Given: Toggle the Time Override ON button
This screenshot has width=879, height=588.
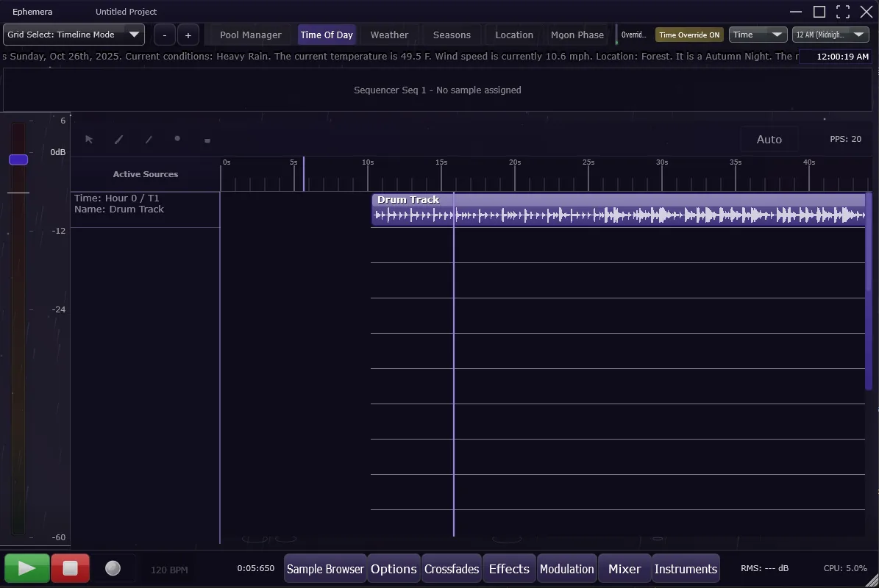Looking at the screenshot, I should (689, 35).
